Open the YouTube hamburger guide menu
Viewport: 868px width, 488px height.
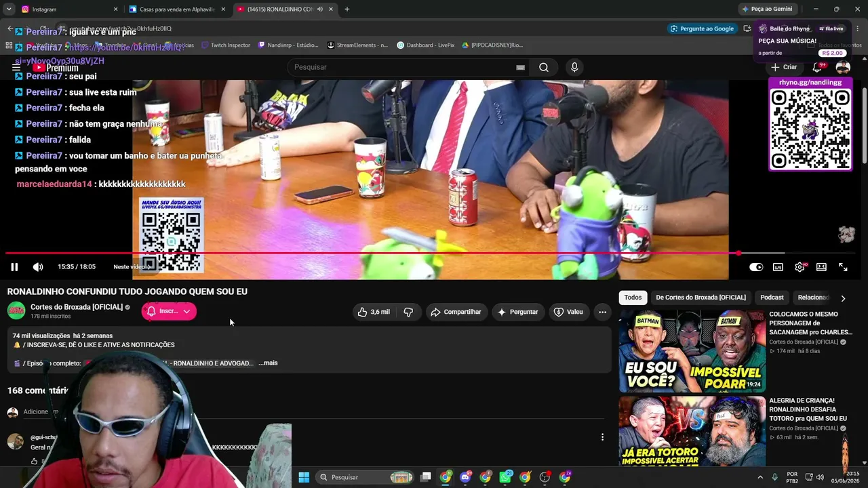point(16,67)
